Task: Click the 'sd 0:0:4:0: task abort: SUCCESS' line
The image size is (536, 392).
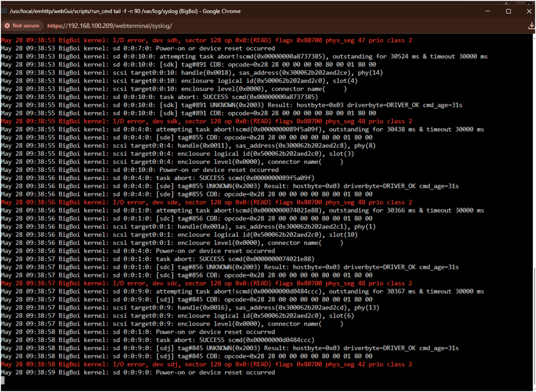Action: (158, 178)
